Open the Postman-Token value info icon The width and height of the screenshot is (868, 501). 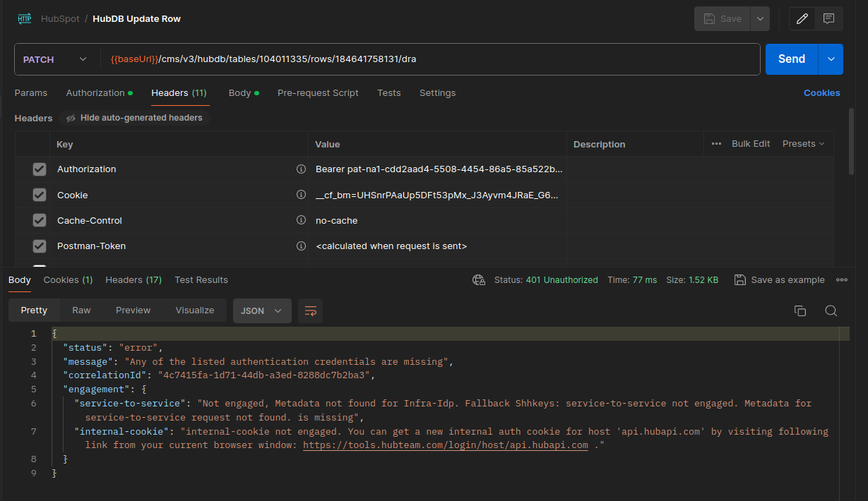click(302, 246)
